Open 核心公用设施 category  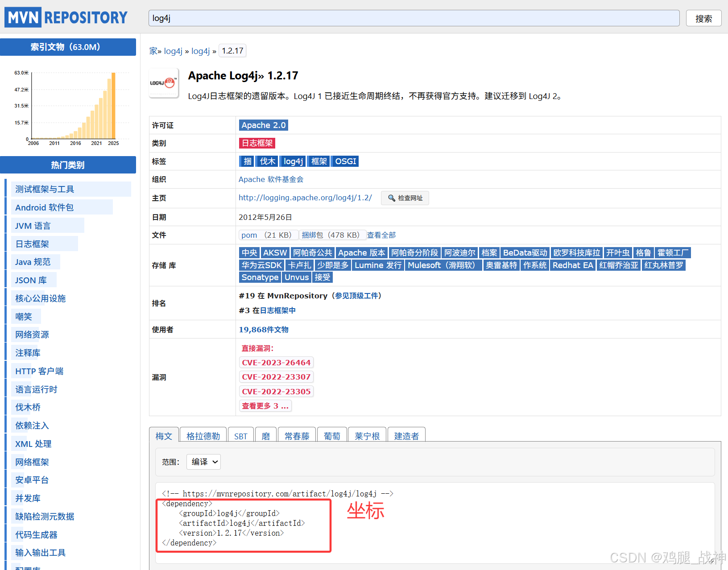(x=40, y=298)
